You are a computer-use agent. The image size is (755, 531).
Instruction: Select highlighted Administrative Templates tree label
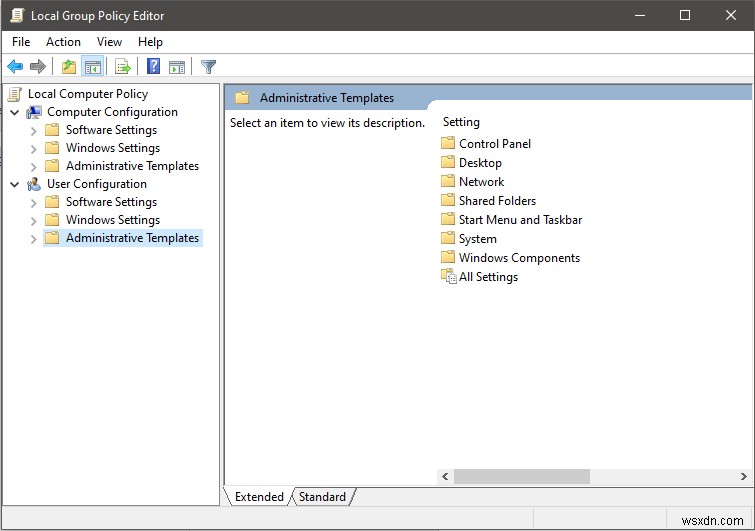132,238
